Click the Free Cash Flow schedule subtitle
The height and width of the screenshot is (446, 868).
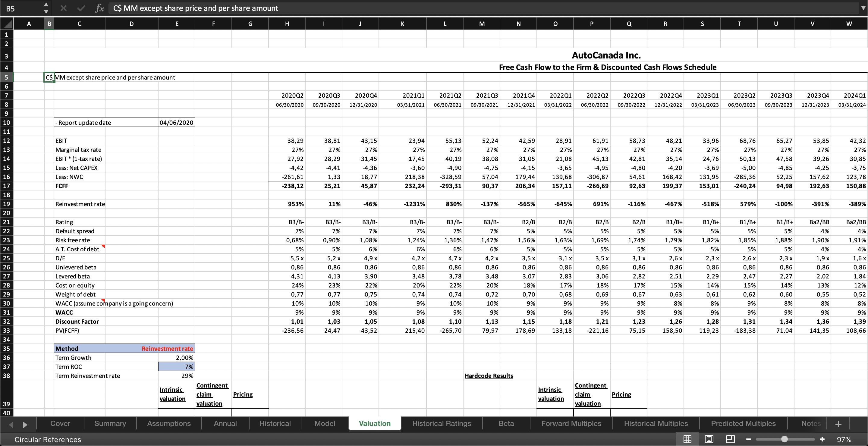point(608,68)
